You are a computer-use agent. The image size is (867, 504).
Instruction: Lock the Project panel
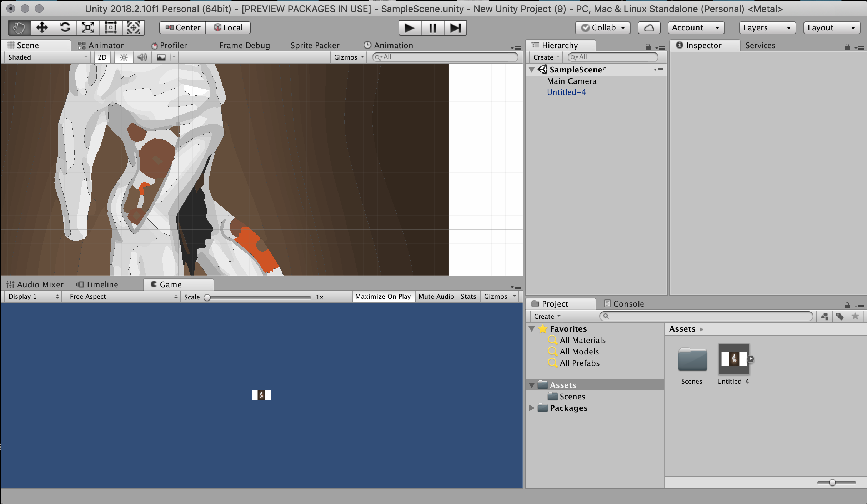pos(847,306)
